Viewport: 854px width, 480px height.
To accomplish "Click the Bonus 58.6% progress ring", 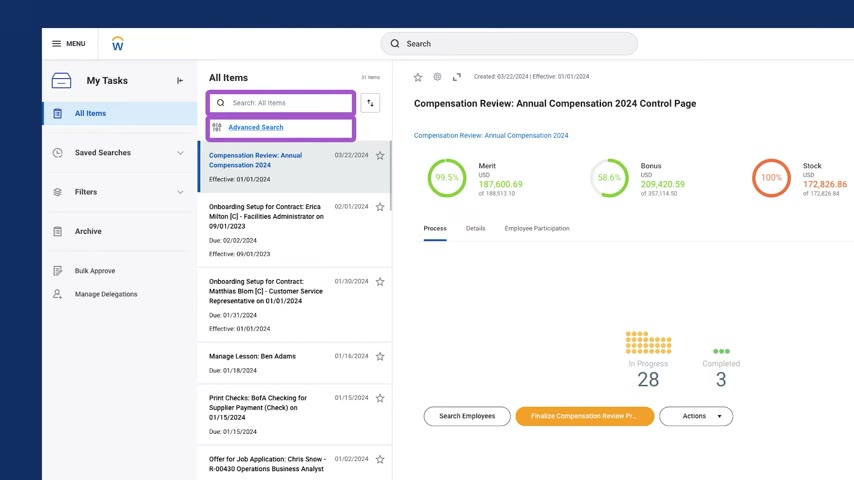I will tap(609, 178).
